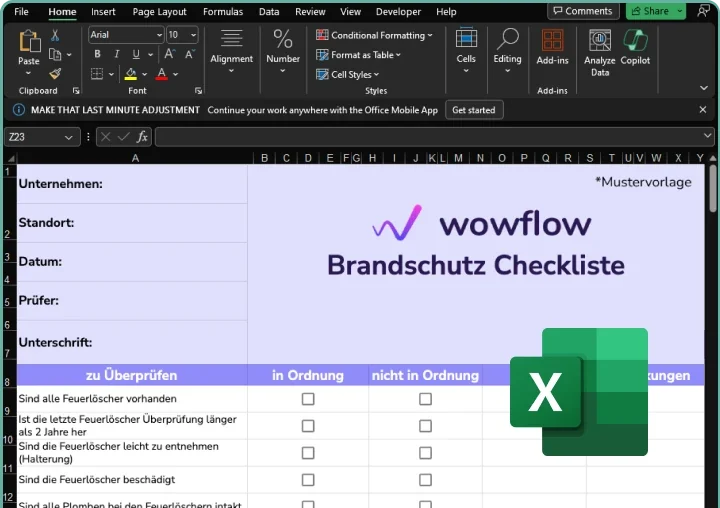Open the Name Box dropdown showing Z23
This screenshot has width=720, height=508.
69,137
